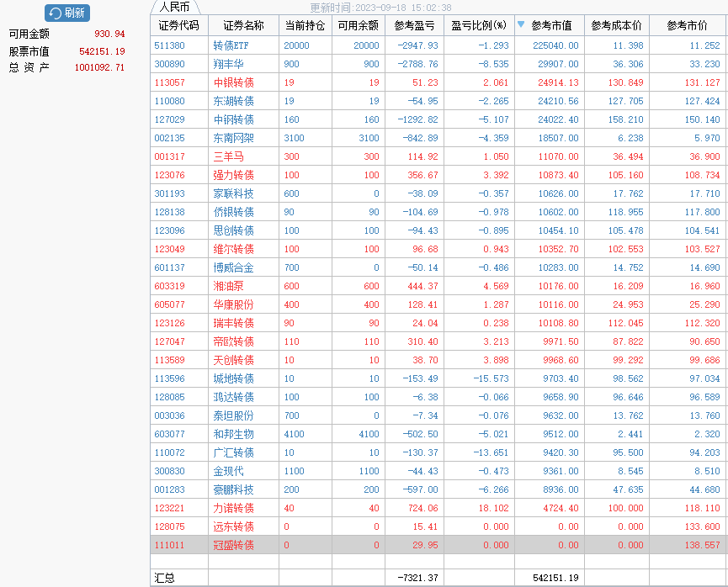This screenshot has height=587, width=728.
Task: Select the 天创转债 holding
Action: (233, 360)
